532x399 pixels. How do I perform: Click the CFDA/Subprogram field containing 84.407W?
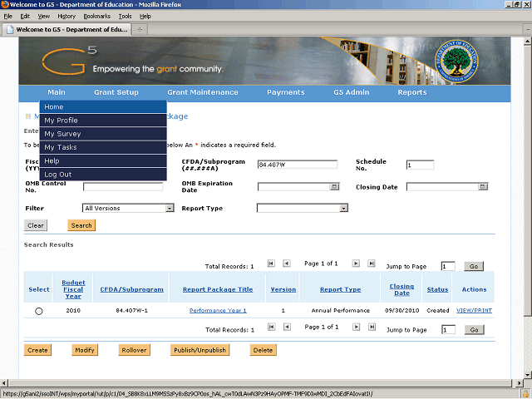(x=298, y=165)
